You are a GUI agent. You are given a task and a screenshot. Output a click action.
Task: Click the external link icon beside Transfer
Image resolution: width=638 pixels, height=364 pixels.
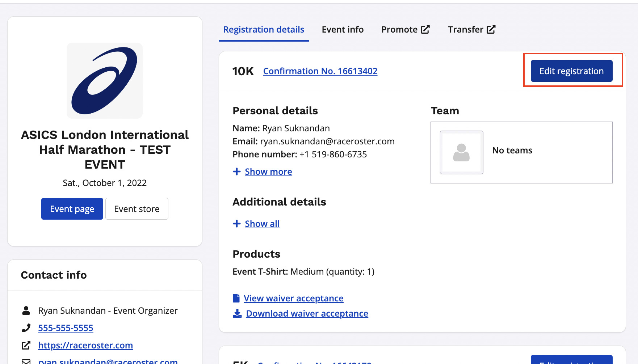(x=491, y=30)
